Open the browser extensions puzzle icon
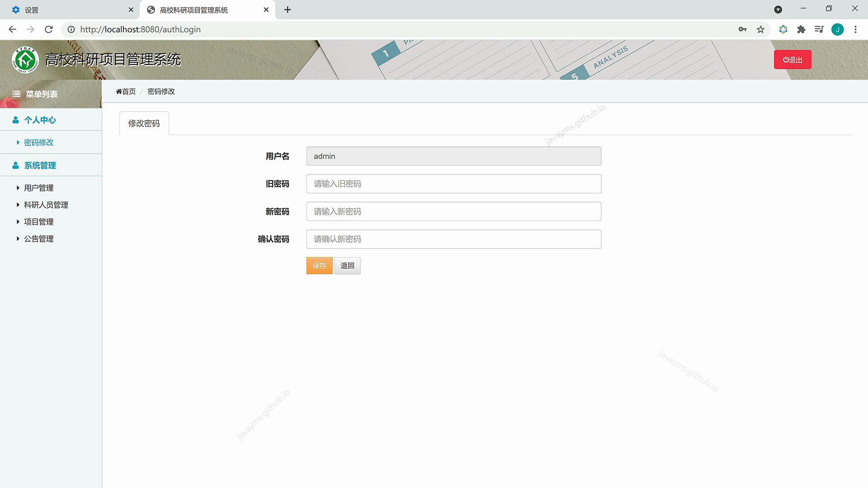The image size is (868, 488). coord(801,29)
